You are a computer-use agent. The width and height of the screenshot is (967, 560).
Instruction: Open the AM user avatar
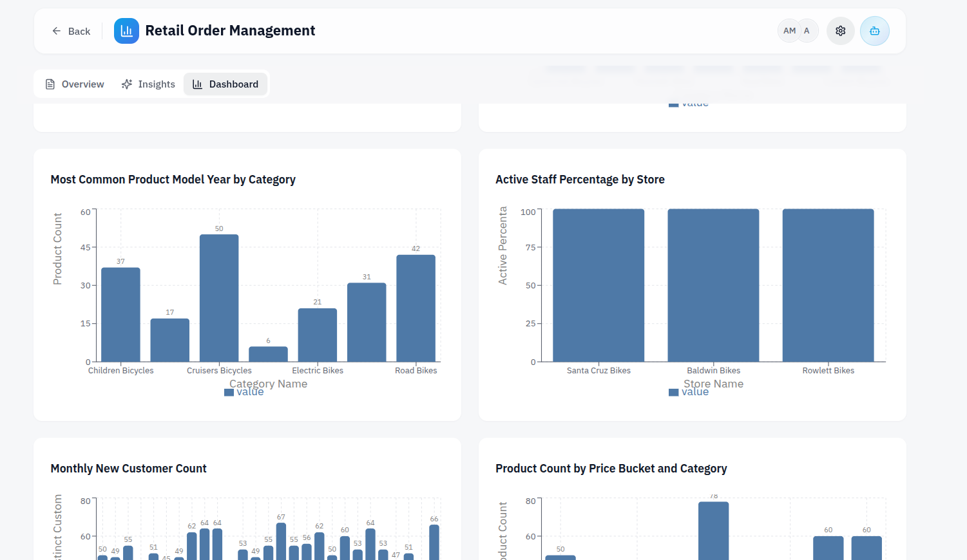point(789,30)
